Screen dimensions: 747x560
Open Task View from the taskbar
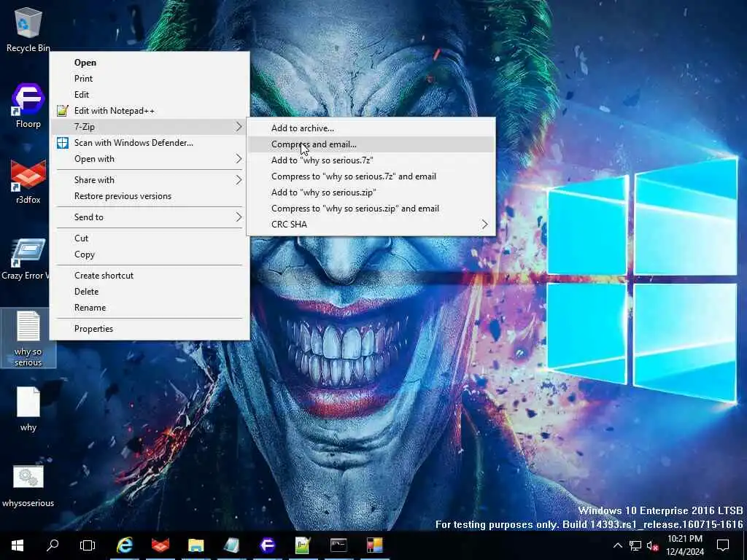click(88, 545)
